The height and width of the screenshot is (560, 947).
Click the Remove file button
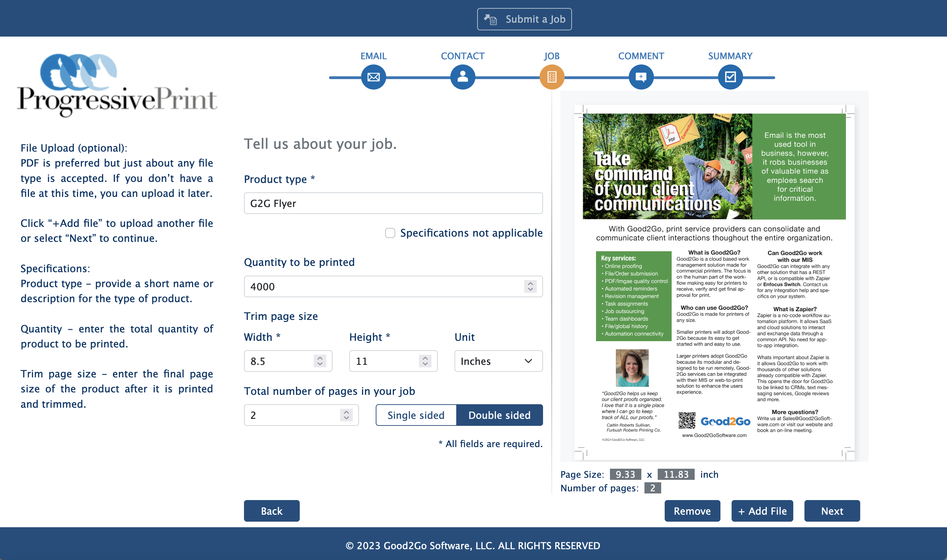(692, 511)
